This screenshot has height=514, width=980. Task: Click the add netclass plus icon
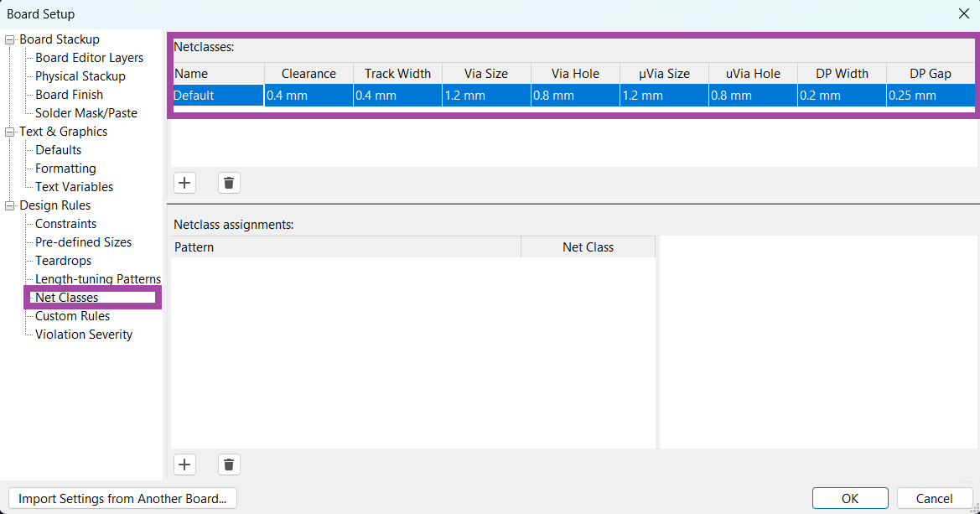[x=185, y=183]
